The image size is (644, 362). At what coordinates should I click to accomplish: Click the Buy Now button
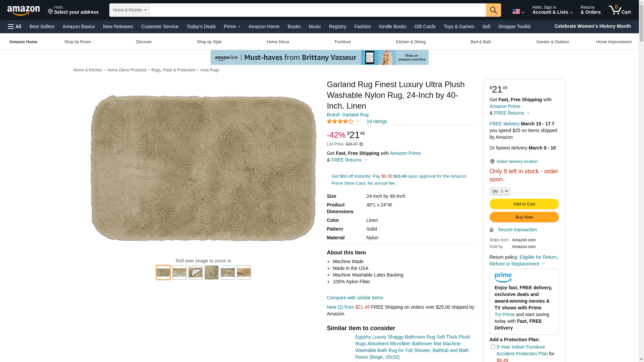coord(524,217)
